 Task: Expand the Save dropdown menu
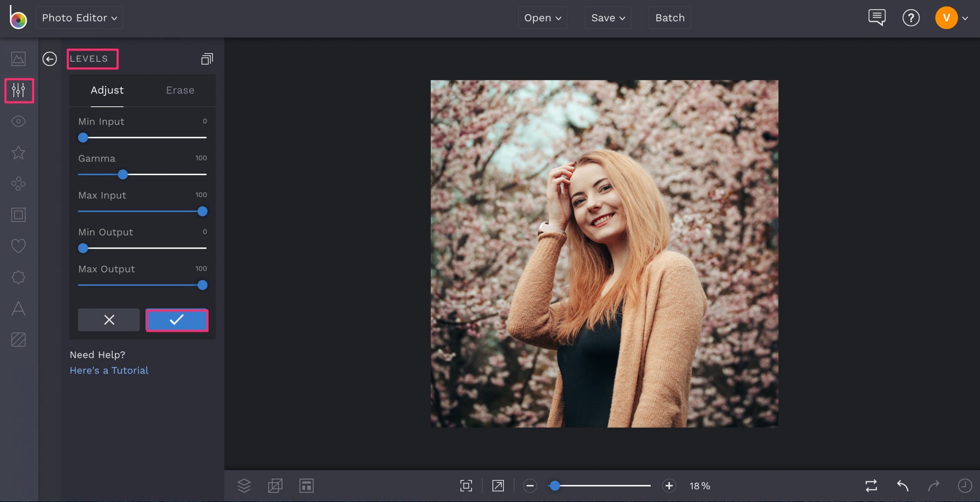click(608, 18)
